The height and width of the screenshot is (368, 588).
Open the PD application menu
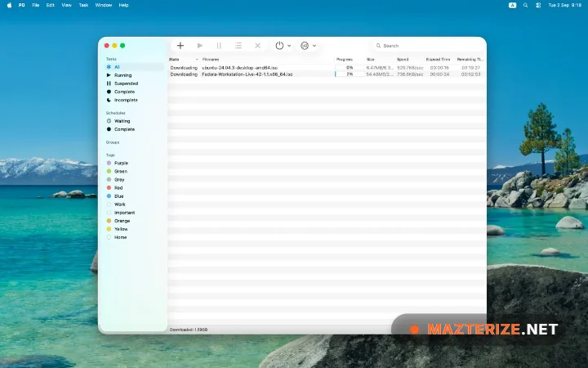[22, 5]
